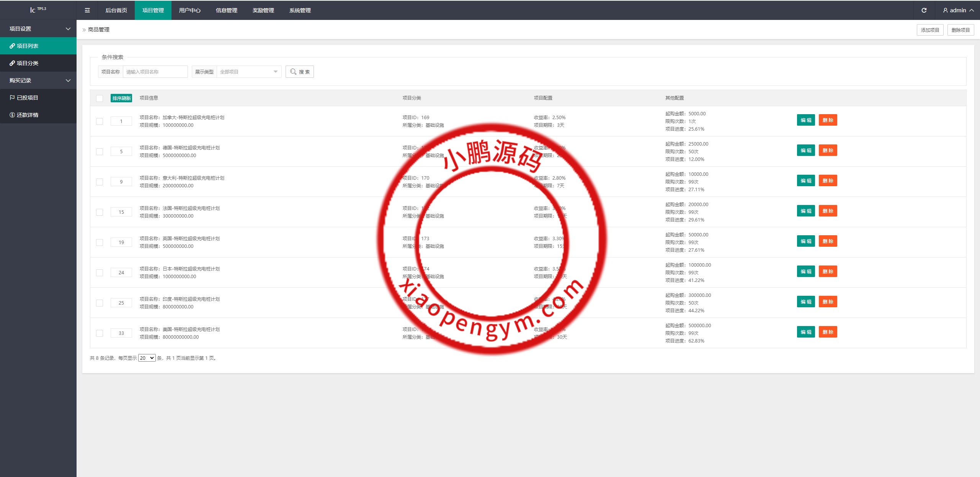Click 编辑 for the 德国 project row

click(806, 150)
